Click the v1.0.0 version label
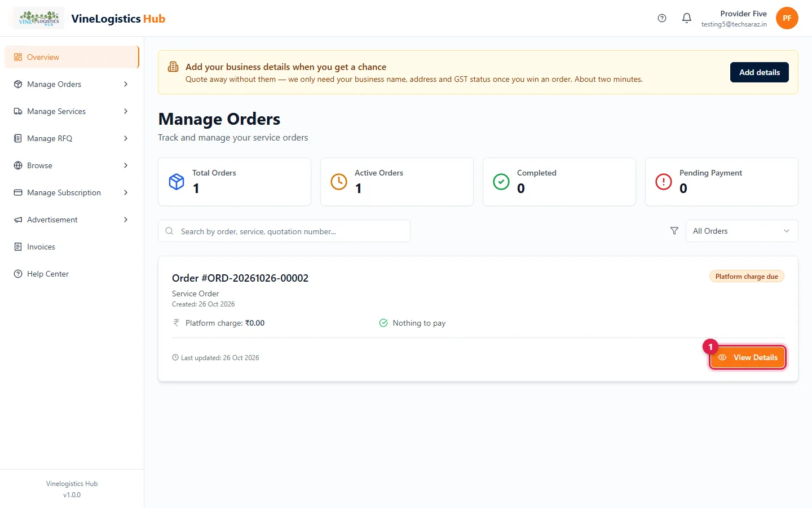The image size is (812, 508). click(72, 495)
